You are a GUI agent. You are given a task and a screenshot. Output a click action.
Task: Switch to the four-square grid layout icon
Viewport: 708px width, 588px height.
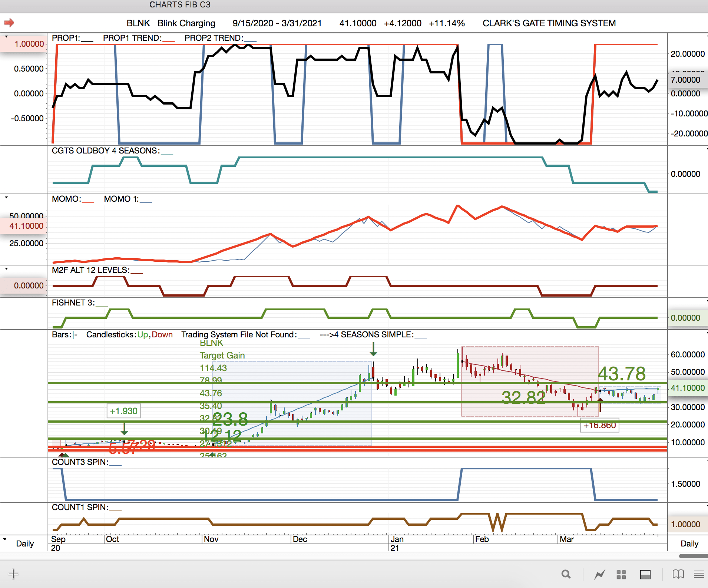(621, 574)
